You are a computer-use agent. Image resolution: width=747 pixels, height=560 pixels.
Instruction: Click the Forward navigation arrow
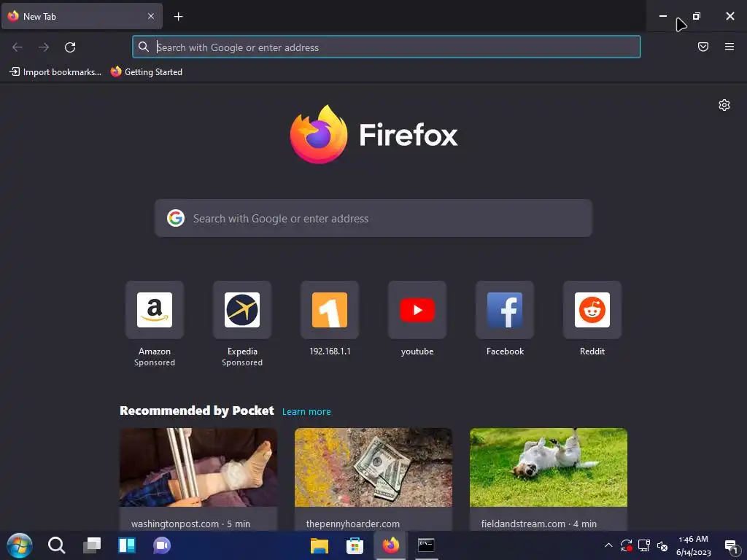coord(44,47)
